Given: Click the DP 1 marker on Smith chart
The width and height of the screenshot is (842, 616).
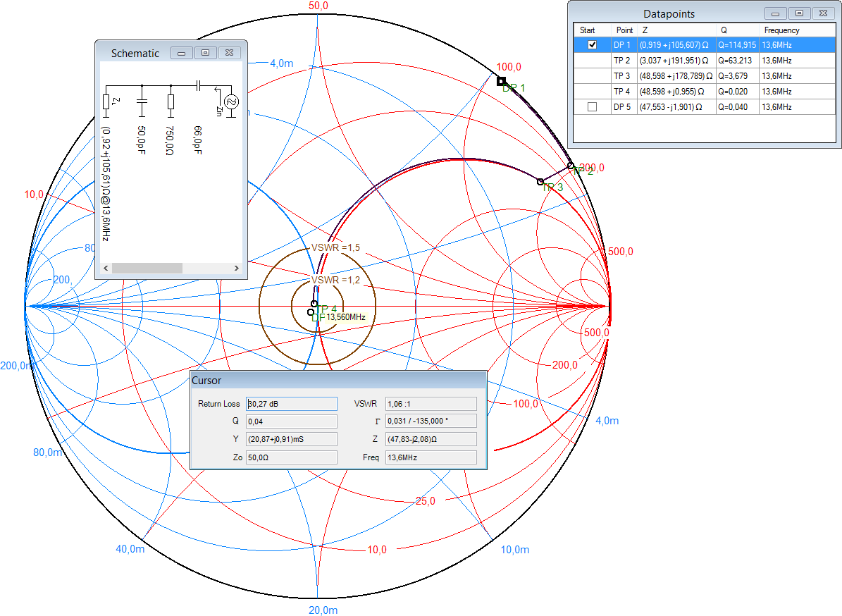Looking at the screenshot, I should tap(501, 81).
